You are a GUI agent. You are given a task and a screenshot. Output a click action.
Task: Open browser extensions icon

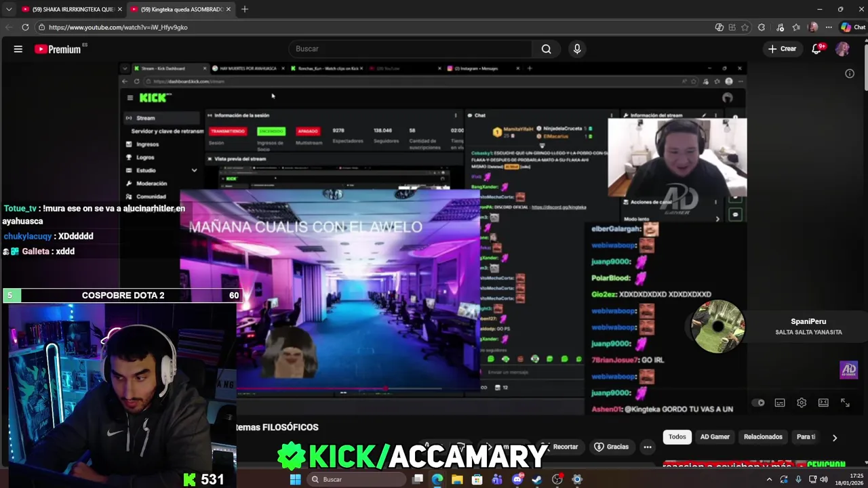tap(762, 27)
